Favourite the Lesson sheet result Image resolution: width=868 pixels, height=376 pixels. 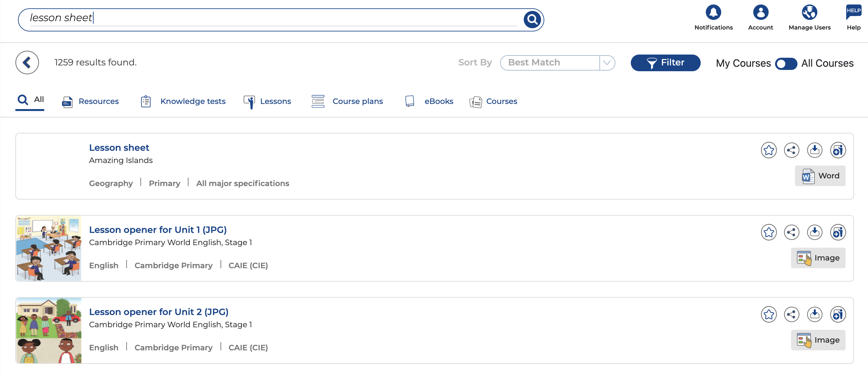[x=768, y=150]
